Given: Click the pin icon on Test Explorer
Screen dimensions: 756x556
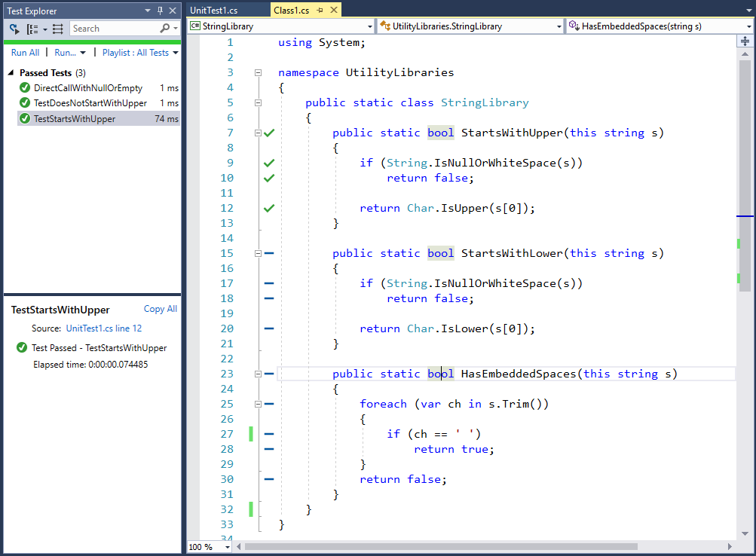Looking at the screenshot, I should point(158,11).
